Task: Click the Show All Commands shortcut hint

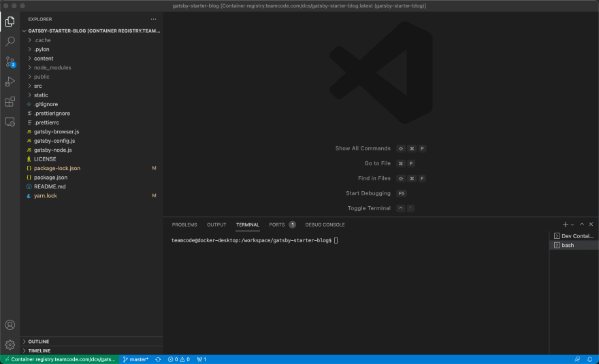Action: pyautogui.click(x=381, y=148)
